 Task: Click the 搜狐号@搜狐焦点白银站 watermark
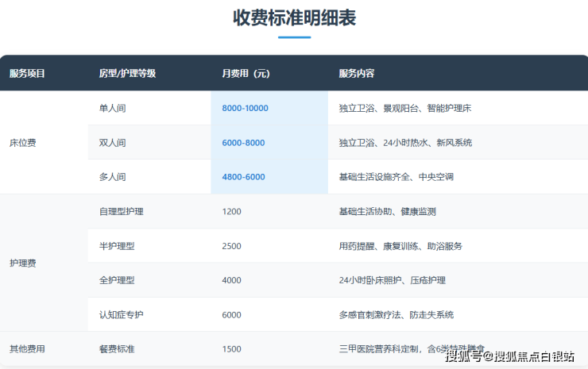pos(510,356)
